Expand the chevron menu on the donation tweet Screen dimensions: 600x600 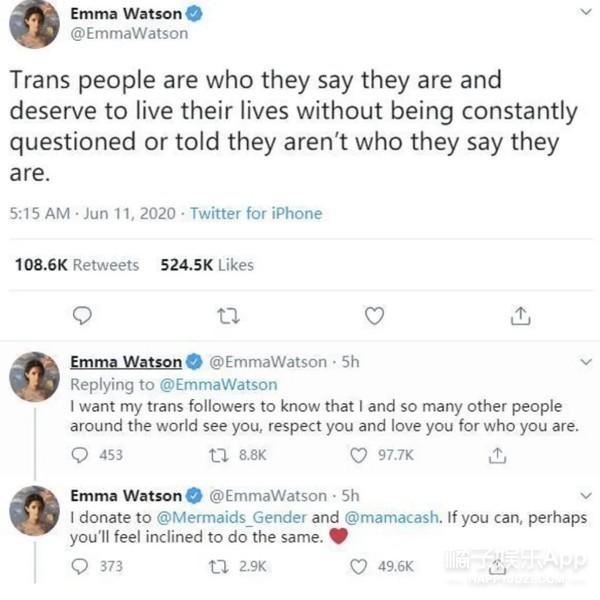point(586,496)
